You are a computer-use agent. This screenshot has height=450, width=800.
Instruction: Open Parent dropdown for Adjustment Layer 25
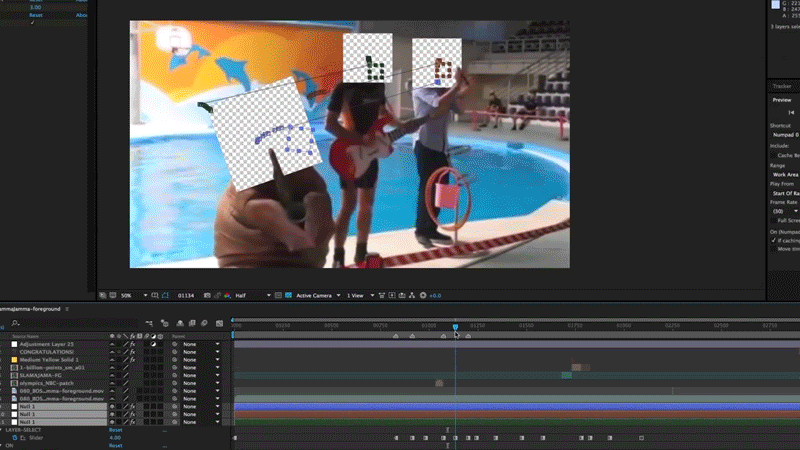click(201, 344)
